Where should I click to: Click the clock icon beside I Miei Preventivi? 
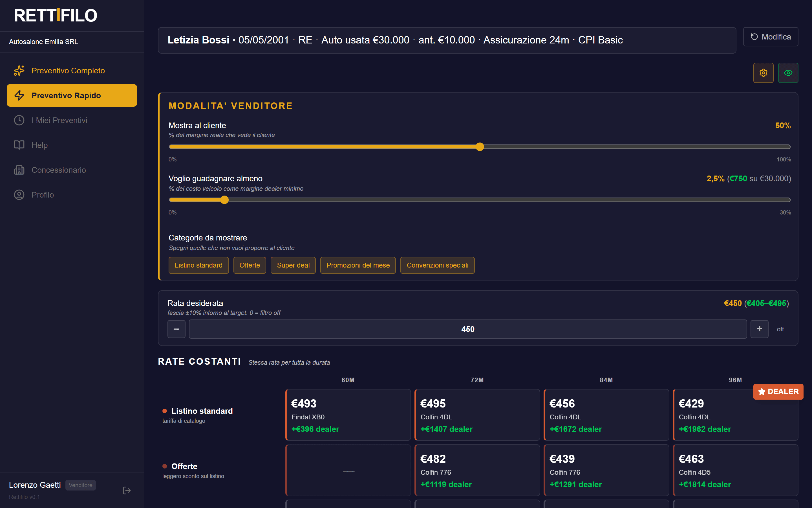point(19,120)
